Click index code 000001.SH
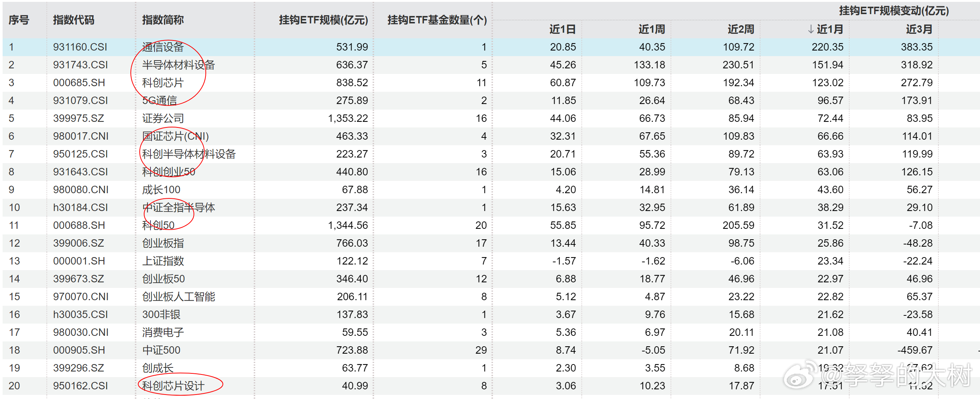Screen dimensions: 980x399 [79, 261]
